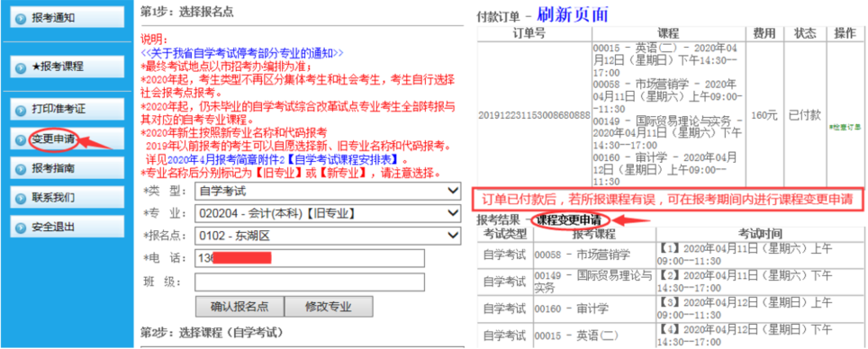Viewport: 868px width, 349px height.
Task: Open the 报考通知 sidebar item
Action: coord(66,18)
